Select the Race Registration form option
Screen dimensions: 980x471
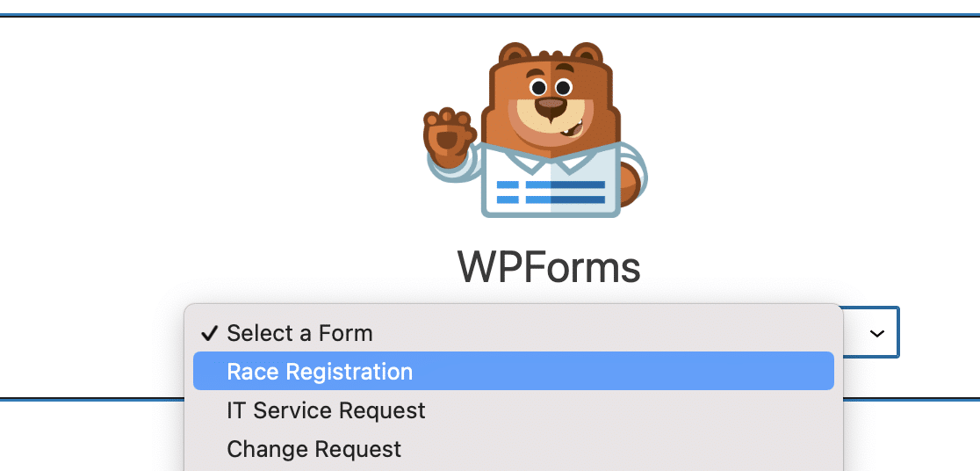pyautogui.click(x=514, y=371)
